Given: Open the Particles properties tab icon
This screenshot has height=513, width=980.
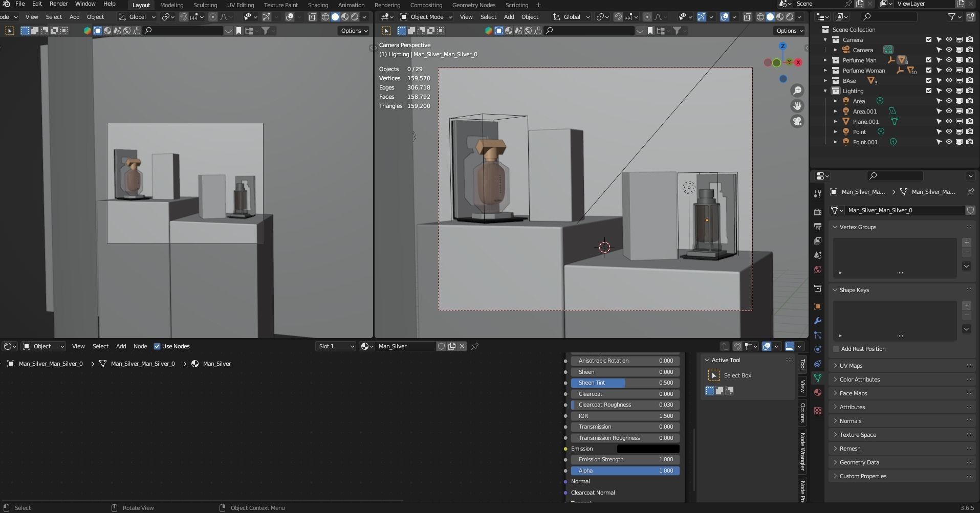Looking at the screenshot, I should (x=818, y=335).
